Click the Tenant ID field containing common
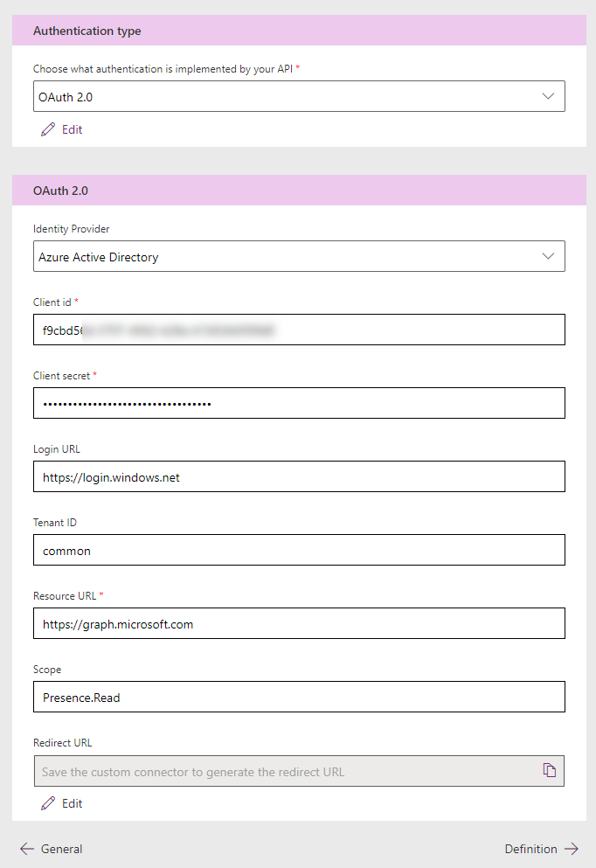Viewport: 596px width, 868px height. (x=299, y=550)
